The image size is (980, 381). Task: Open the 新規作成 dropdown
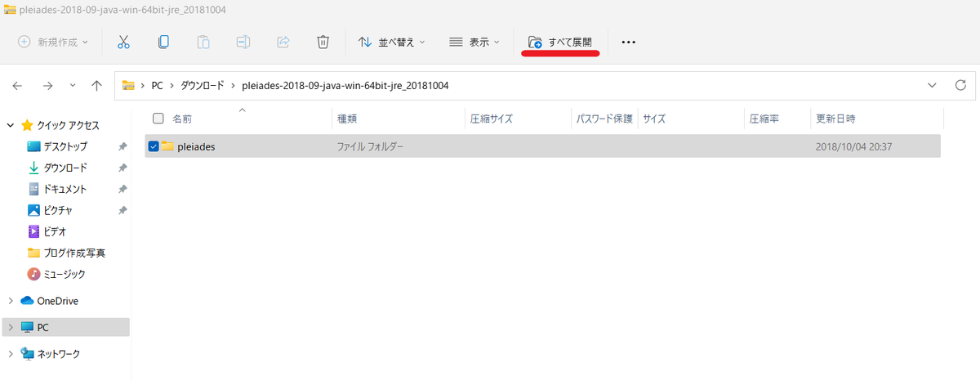[x=53, y=42]
